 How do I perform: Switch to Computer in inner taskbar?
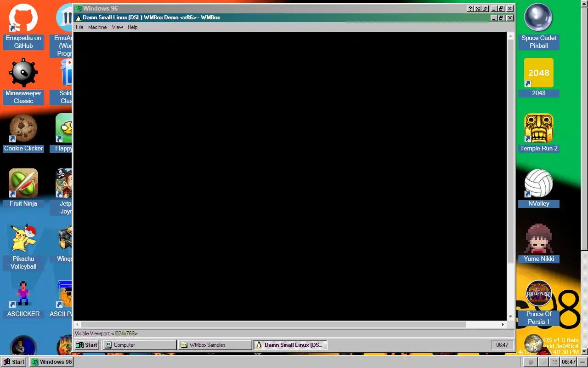tap(140, 345)
